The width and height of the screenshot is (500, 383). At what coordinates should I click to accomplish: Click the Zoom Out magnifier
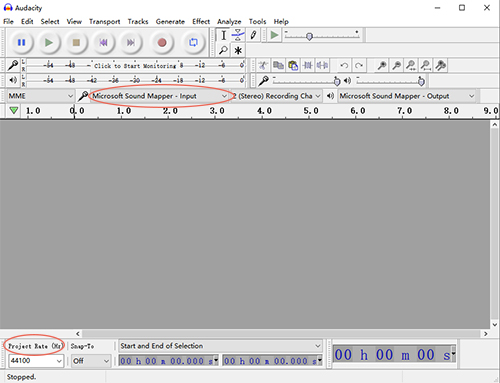[x=397, y=65]
